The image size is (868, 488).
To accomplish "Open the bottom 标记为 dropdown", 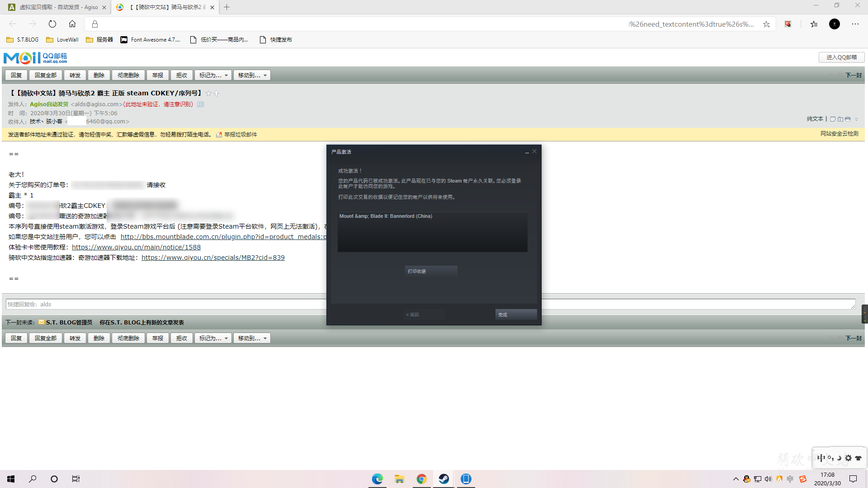I will point(213,338).
